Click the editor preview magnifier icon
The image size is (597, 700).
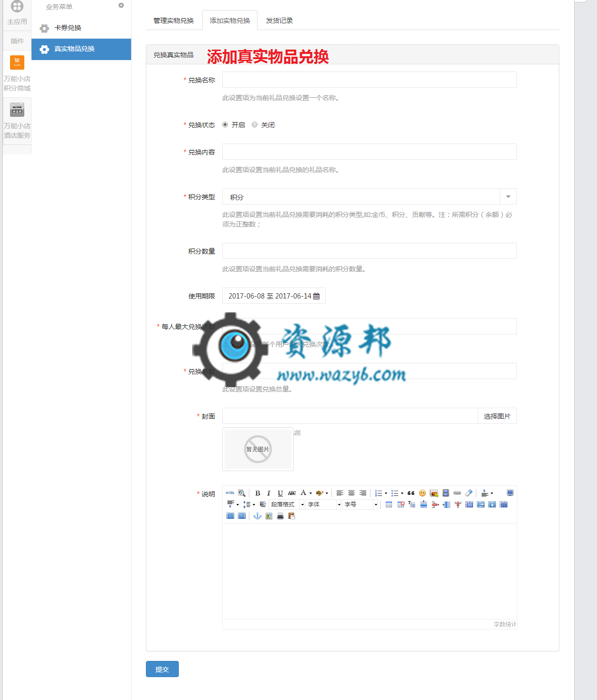pyautogui.click(x=242, y=493)
